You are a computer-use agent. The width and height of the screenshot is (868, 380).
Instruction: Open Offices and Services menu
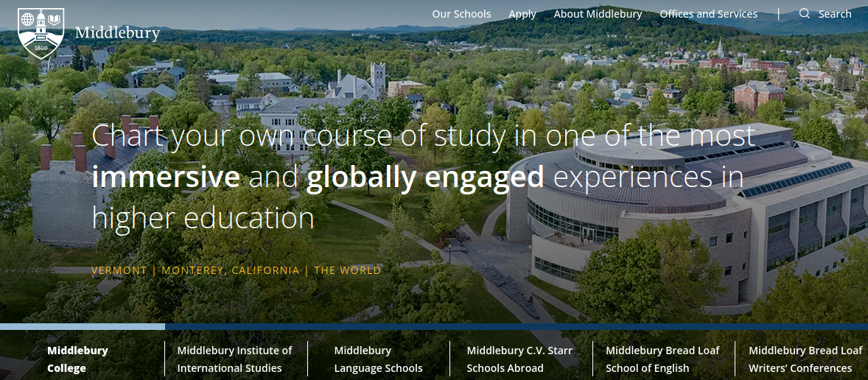point(709,15)
